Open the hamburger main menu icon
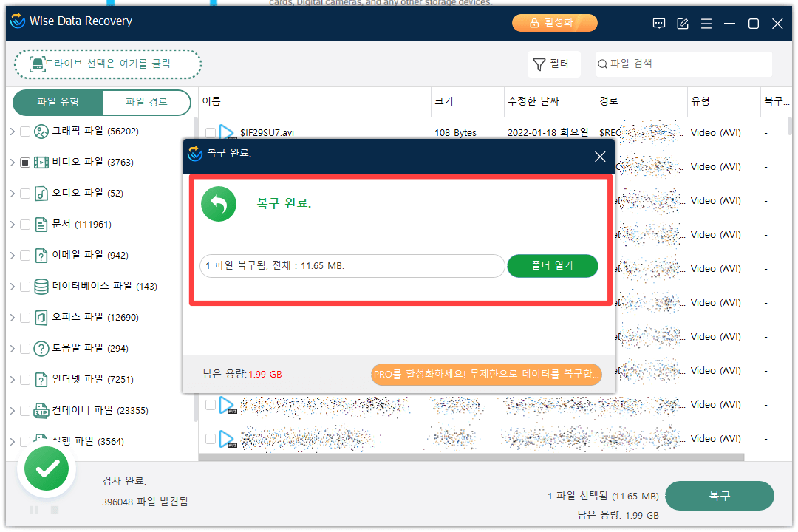 point(706,23)
